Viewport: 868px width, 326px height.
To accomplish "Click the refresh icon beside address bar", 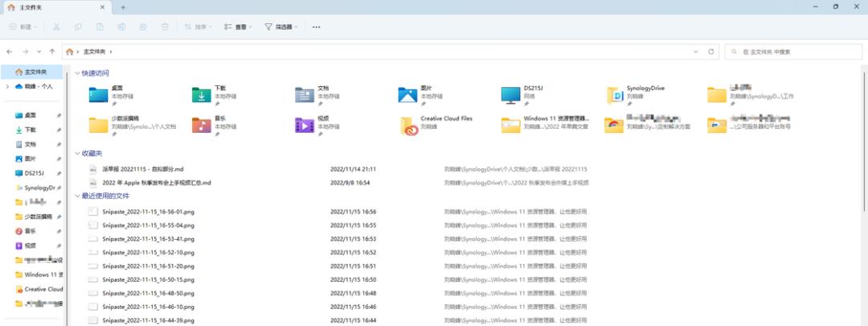I will (x=711, y=52).
